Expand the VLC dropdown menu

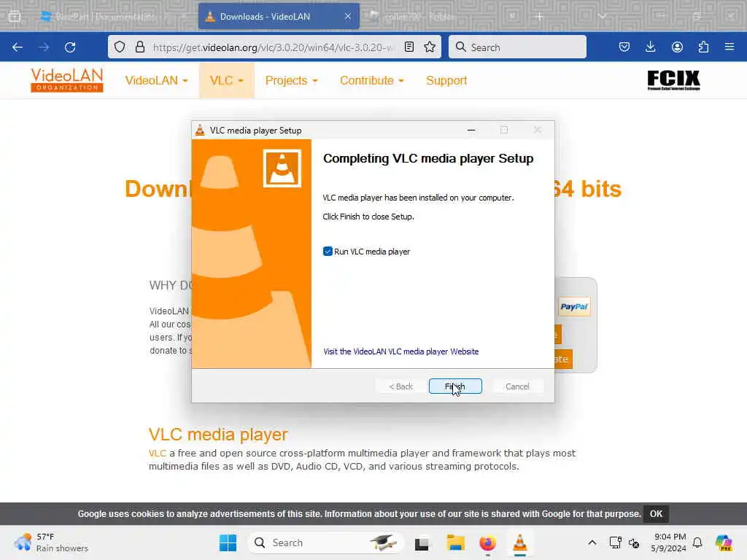coord(227,80)
